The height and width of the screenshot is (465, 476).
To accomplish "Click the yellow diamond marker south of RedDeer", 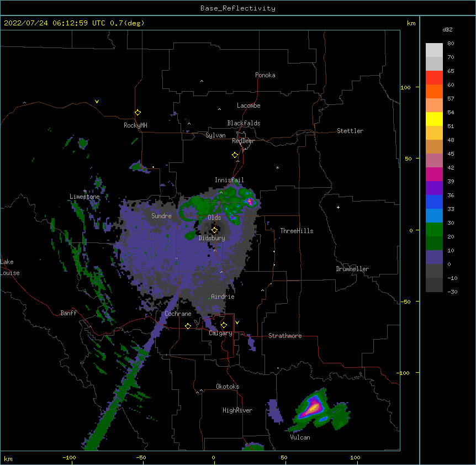I will 235,155.
